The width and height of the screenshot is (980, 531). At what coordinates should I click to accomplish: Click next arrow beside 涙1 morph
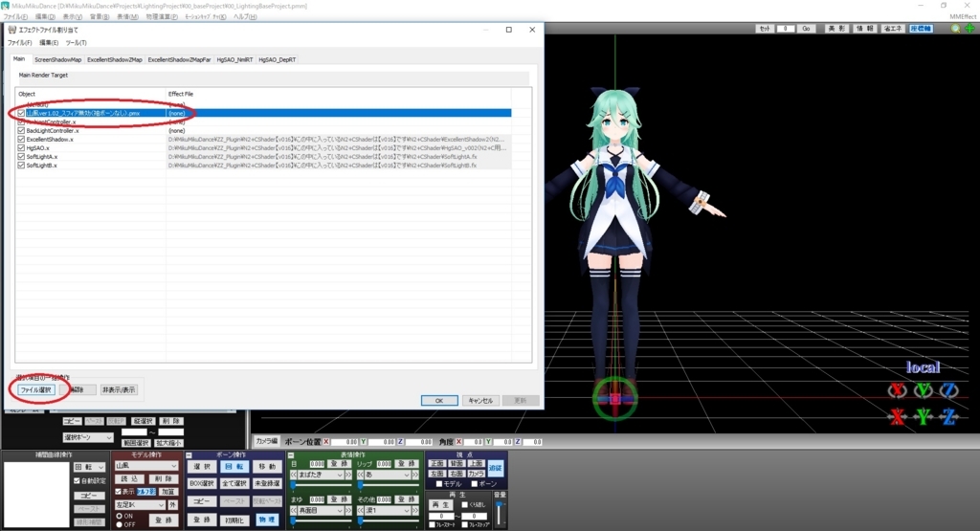(x=415, y=511)
